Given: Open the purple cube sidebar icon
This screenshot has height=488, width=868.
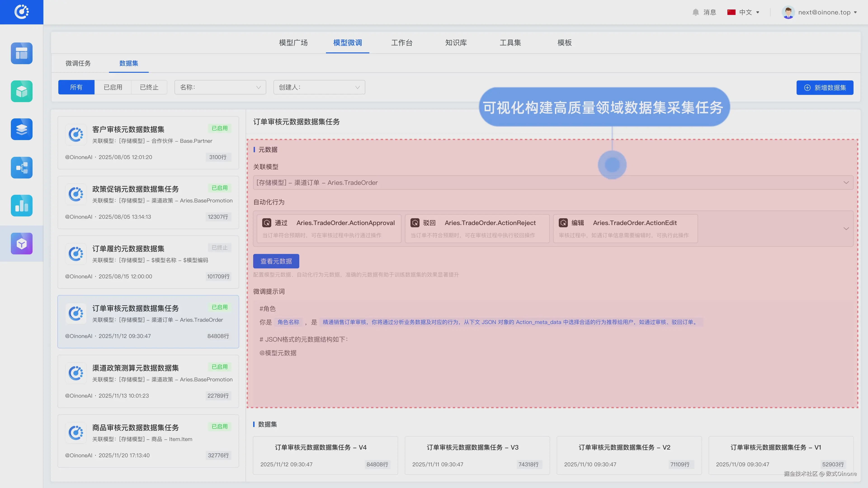Looking at the screenshot, I should point(21,244).
